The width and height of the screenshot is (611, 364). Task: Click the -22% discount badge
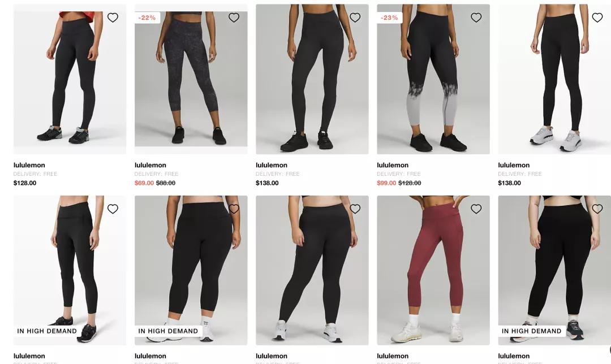(147, 18)
